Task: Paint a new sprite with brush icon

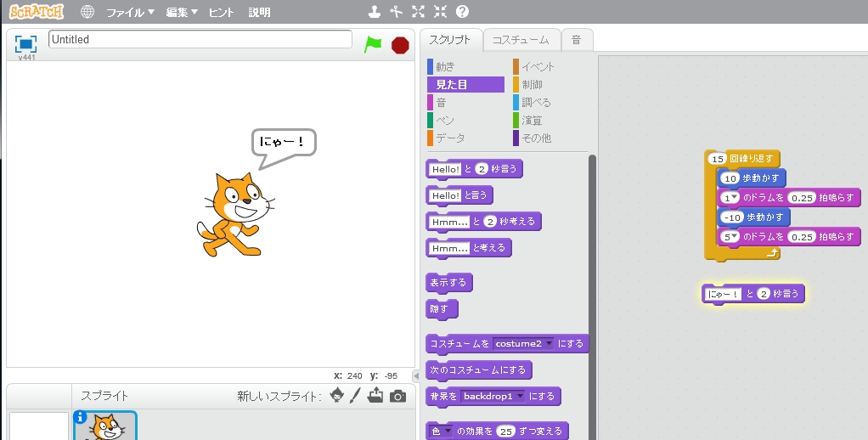Action: click(x=355, y=395)
